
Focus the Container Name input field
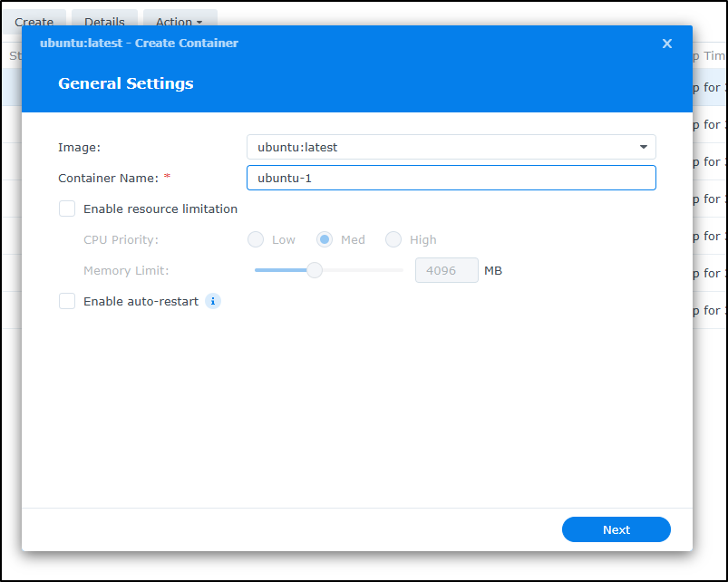click(451, 178)
